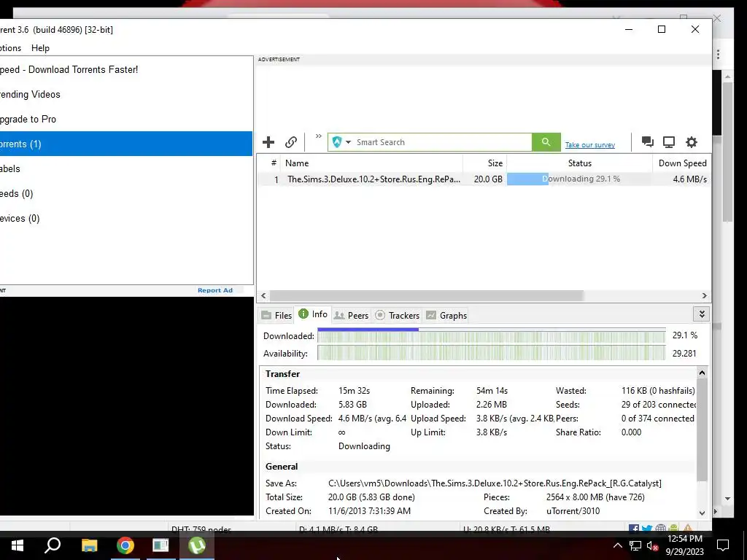Screen dimensions: 747x560
Task: Click the network icon in system tray
Action: (635, 545)
